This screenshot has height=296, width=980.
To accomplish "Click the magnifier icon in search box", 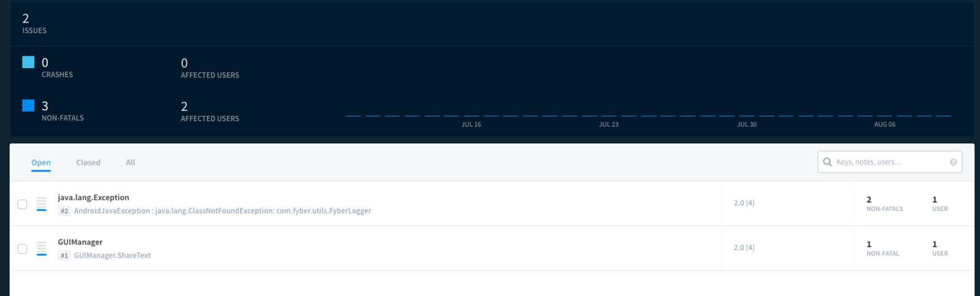I will point(827,162).
